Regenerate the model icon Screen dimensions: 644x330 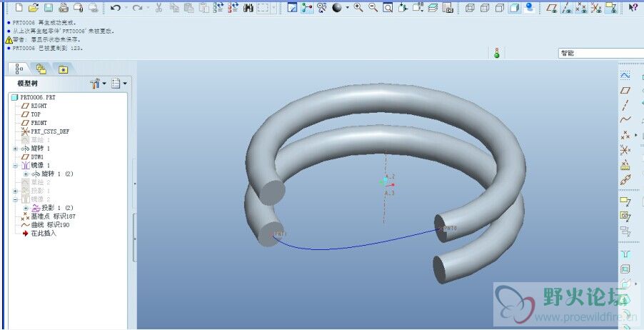coord(218,8)
